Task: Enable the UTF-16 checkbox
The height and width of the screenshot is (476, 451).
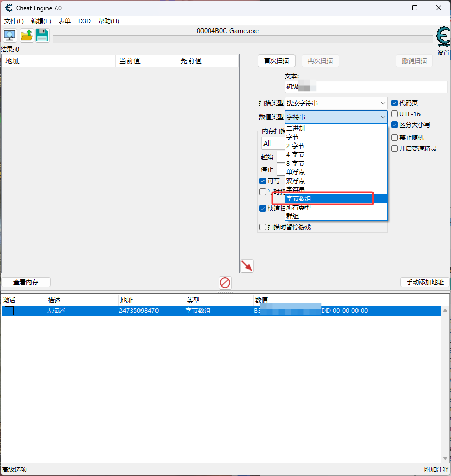Action: tap(395, 114)
